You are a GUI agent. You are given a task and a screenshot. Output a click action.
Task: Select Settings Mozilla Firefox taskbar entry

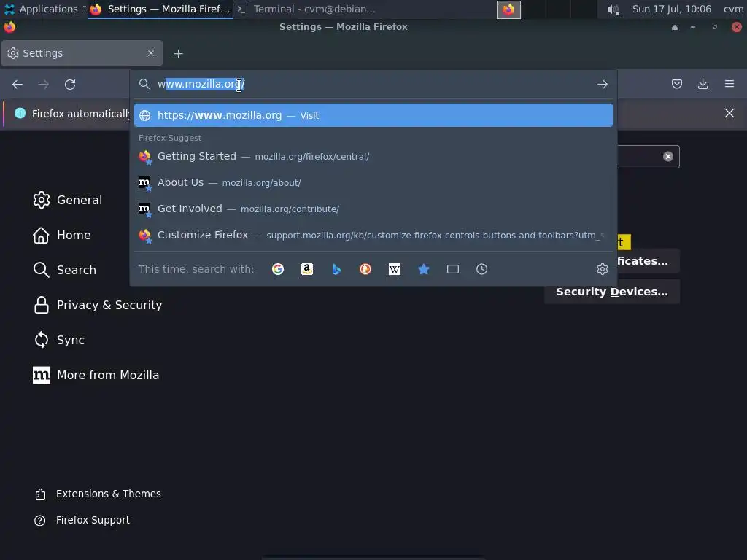[x=160, y=9]
